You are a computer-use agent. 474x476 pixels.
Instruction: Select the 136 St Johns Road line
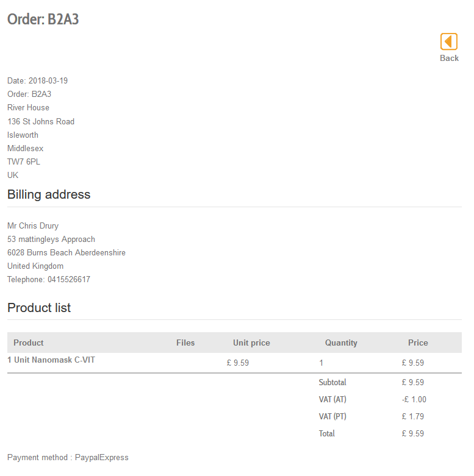(41, 121)
